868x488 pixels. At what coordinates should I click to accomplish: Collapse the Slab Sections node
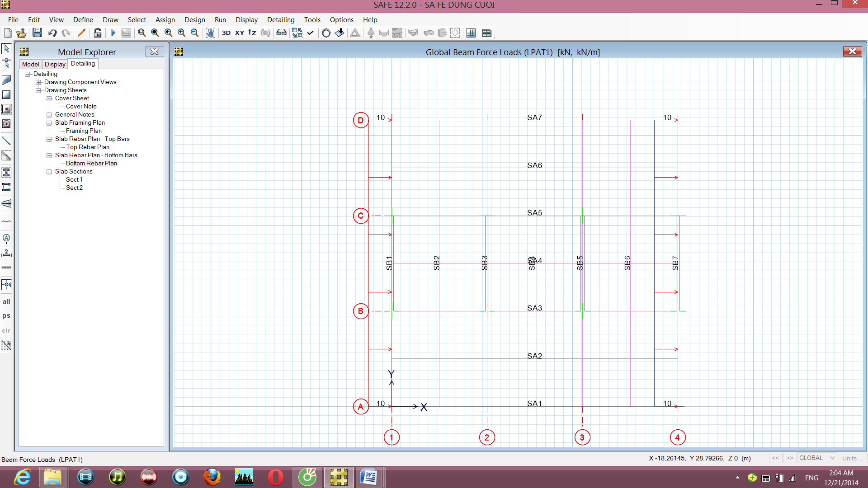click(49, 172)
